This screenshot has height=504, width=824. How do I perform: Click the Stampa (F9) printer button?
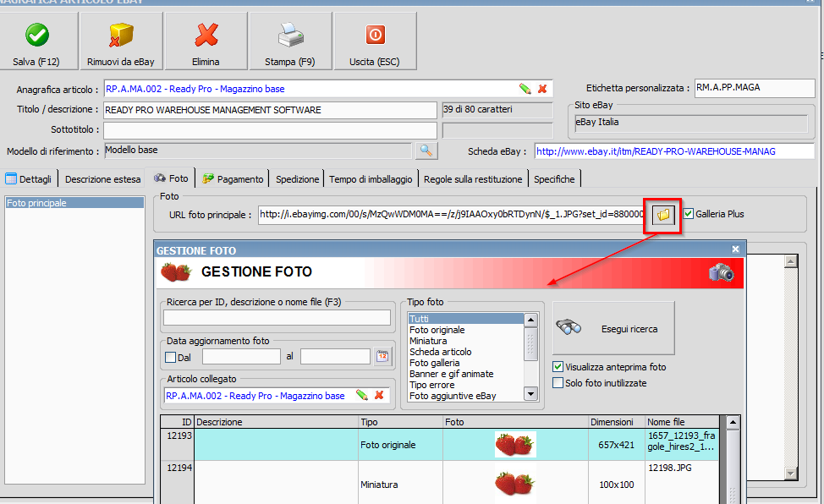coord(291,41)
